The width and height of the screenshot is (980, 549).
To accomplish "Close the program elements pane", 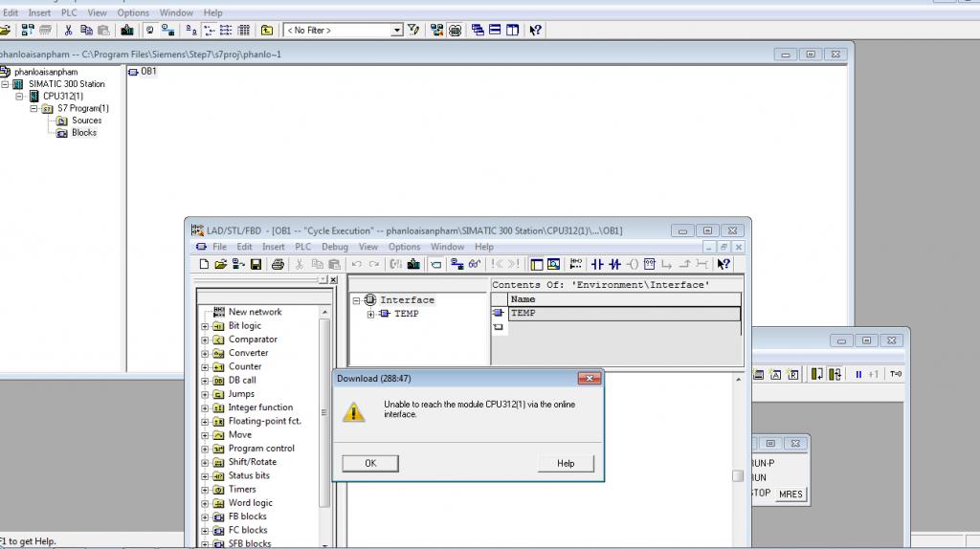I will coord(334,280).
